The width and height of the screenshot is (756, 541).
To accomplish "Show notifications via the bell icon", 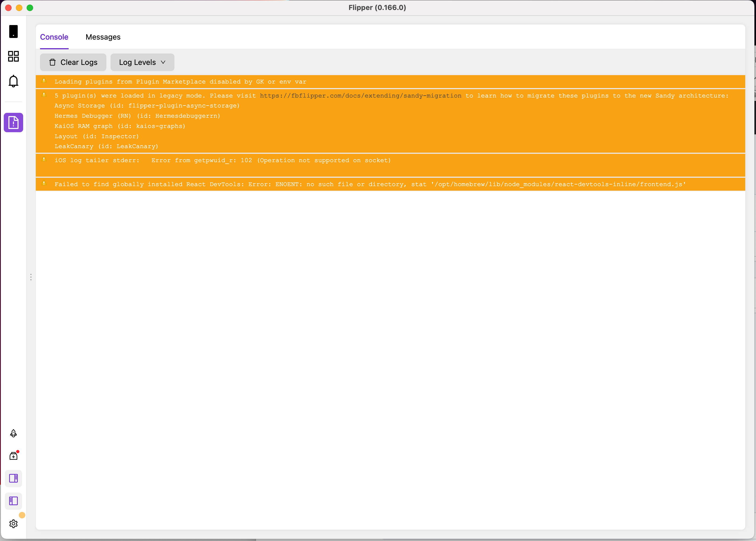I will pos(13,81).
